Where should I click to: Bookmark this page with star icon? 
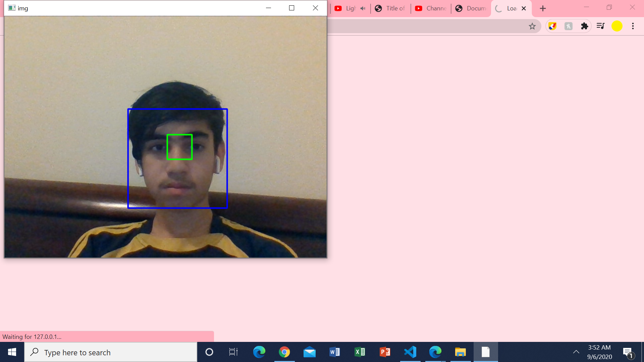pyautogui.click(x=532, y=26)
